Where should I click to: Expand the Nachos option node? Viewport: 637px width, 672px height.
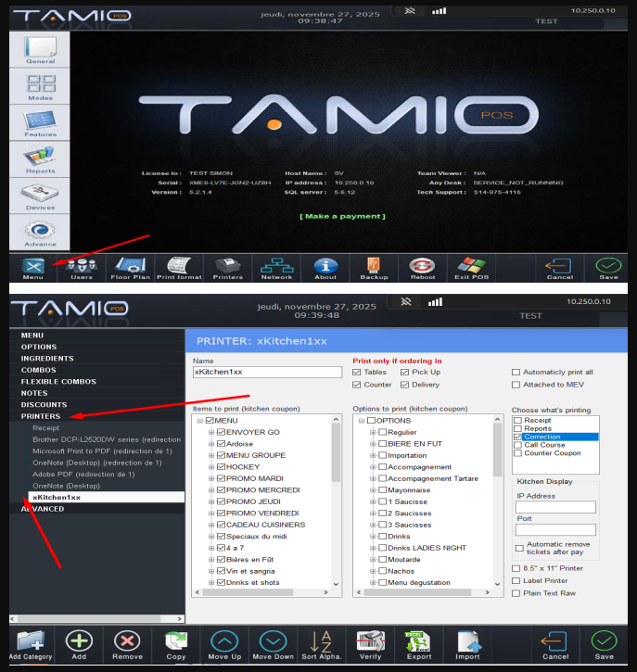pos(373,571)
